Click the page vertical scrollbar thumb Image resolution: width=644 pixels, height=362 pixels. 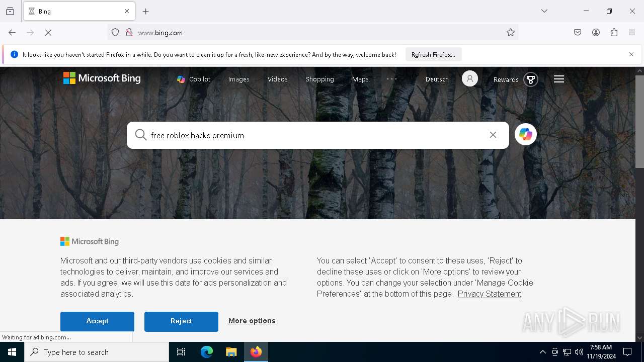pos(639,121)
